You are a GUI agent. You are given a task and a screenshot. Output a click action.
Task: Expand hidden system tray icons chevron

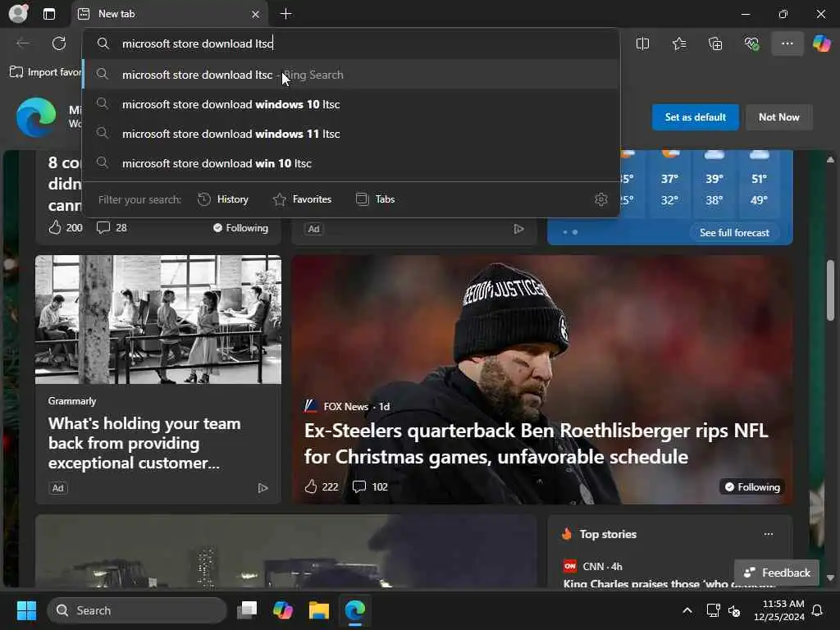(687, 610)
